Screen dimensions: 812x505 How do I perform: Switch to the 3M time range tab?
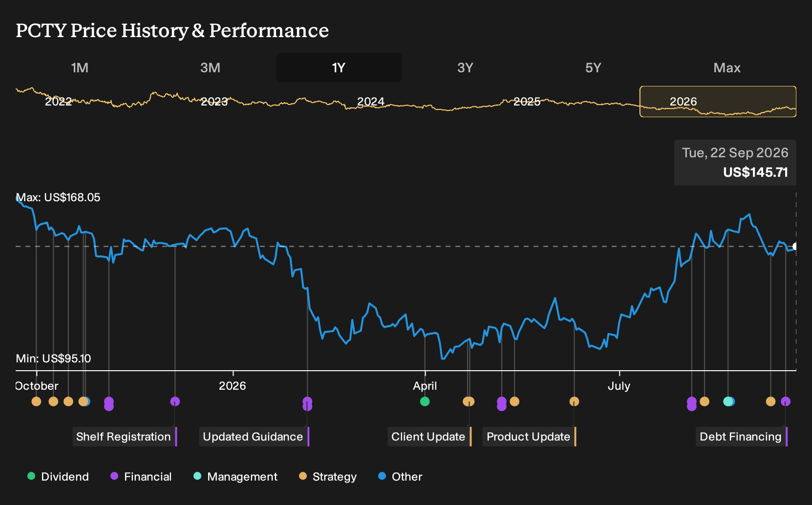tap(210, 67)
